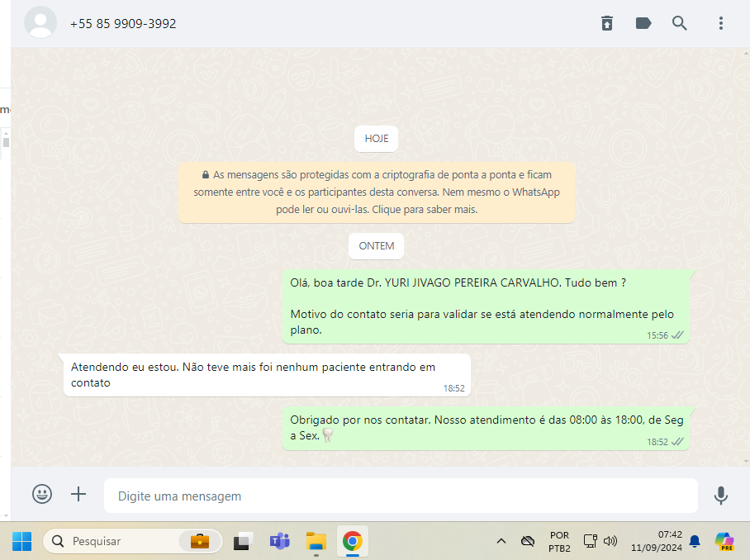Click the ONTEM date chip
Screen dimensions: 750x560
[377, 246]
